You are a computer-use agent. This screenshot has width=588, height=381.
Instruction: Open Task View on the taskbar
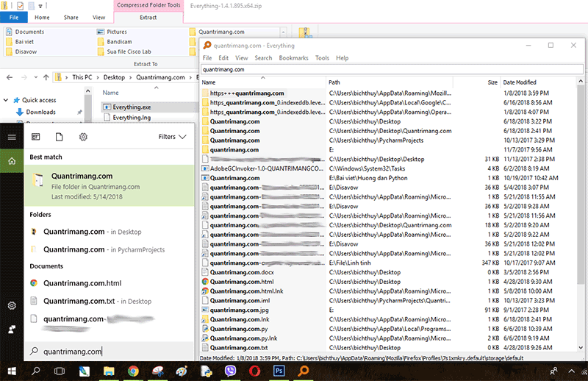point(60,371)
